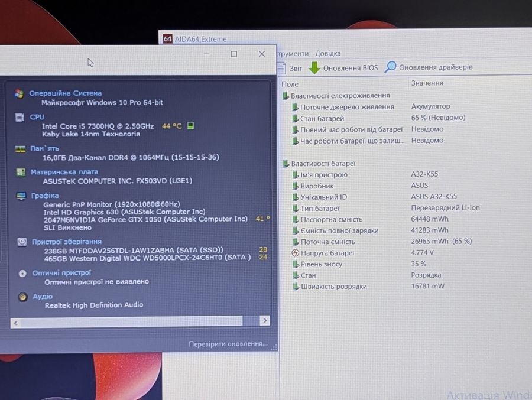Select the Повний час роботи від батареї row
This screenshot has width=532, height=400.
coord(368,129)
